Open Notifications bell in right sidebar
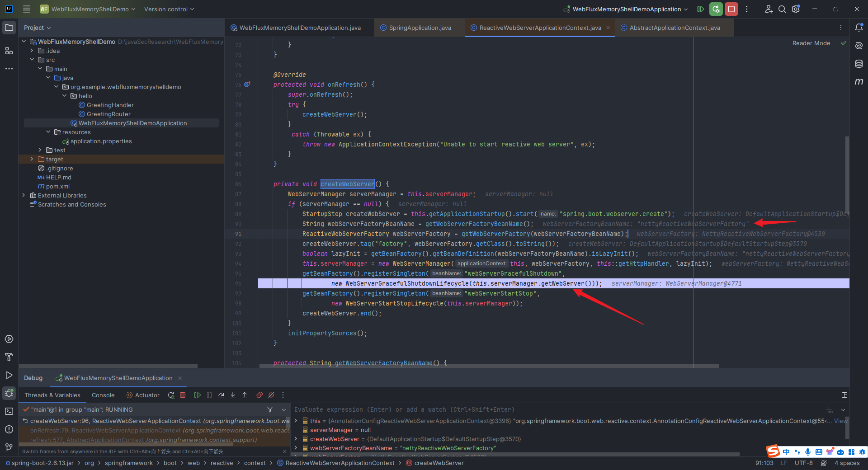This screenshot has width=868, height=470. [x=859, y=28]
